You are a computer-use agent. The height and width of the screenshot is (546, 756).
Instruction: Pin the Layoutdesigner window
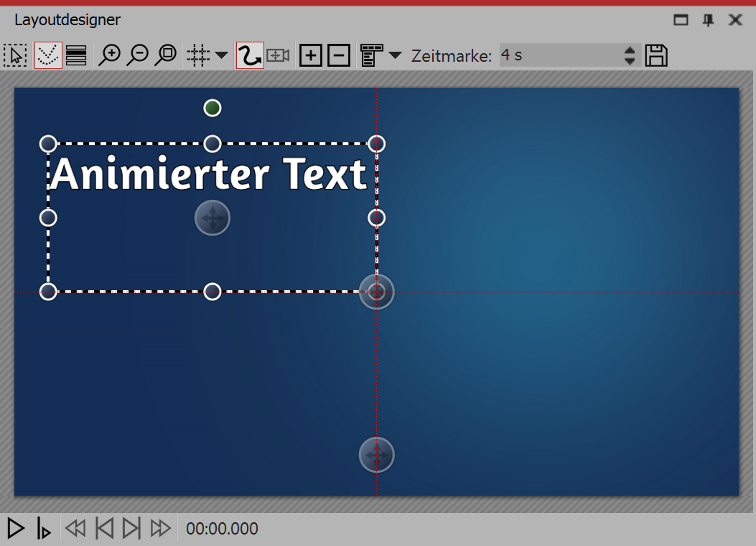(x=708, y=19)
